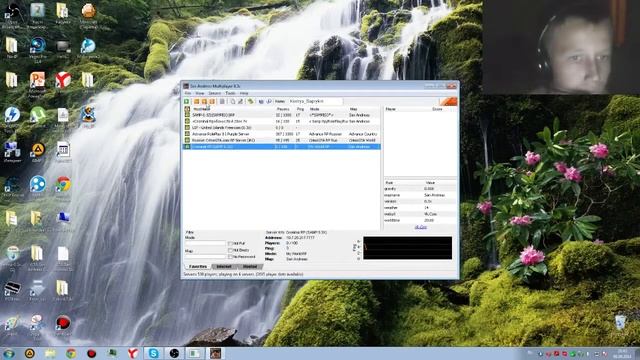Click the taskbar clock

(x=622, y=353)
